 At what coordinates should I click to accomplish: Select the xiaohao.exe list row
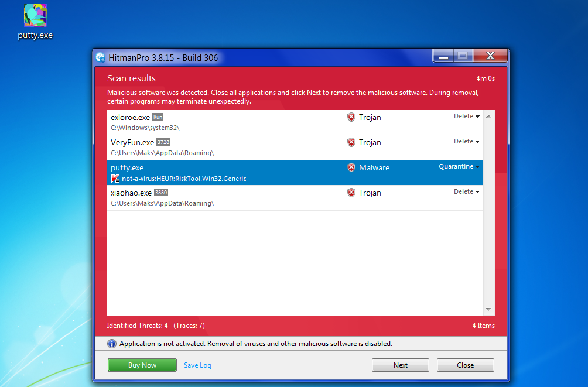click(x=295, y=198)
